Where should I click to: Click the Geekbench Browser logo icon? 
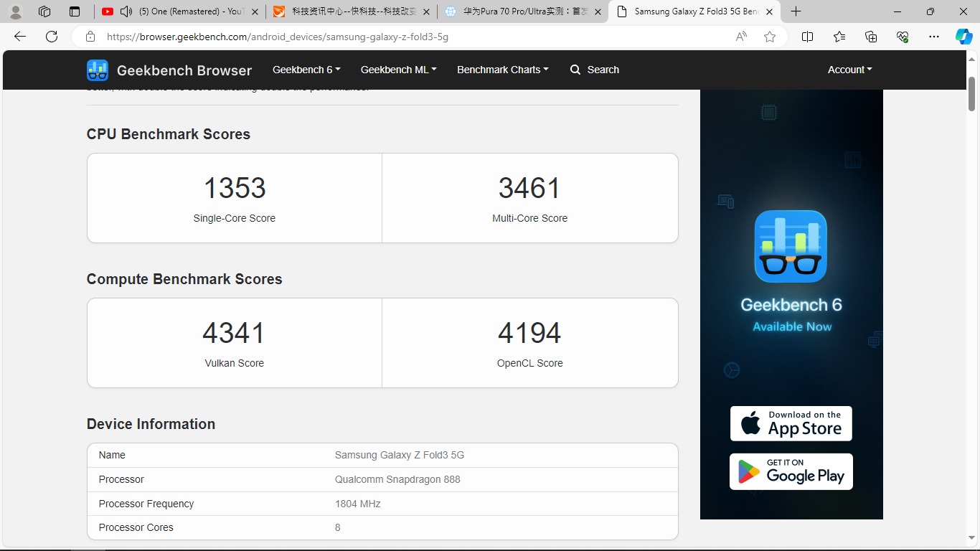98,70
